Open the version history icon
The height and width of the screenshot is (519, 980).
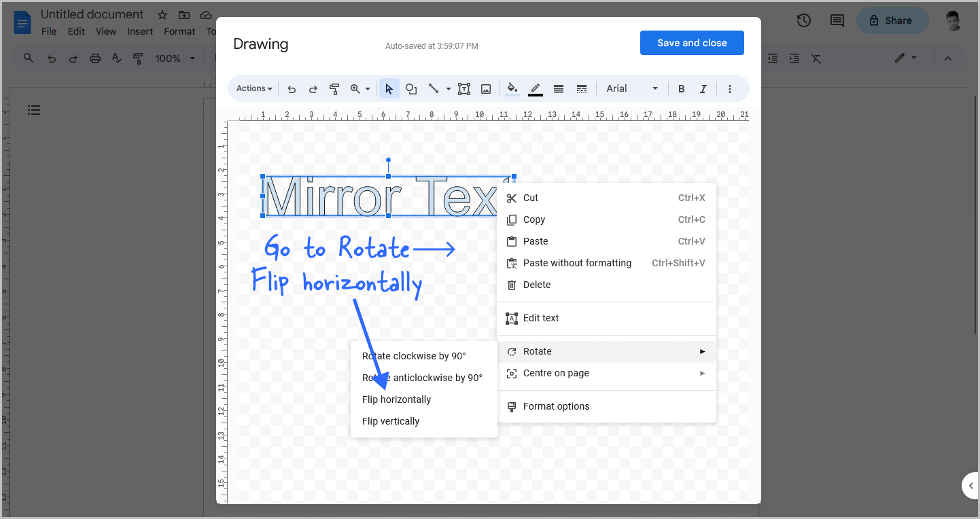(x=803, y=20)
